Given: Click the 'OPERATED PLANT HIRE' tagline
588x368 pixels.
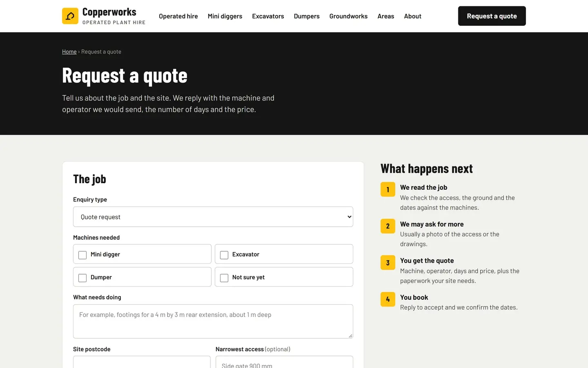Looking at the screenshot, I should click(x=114, y=22).
